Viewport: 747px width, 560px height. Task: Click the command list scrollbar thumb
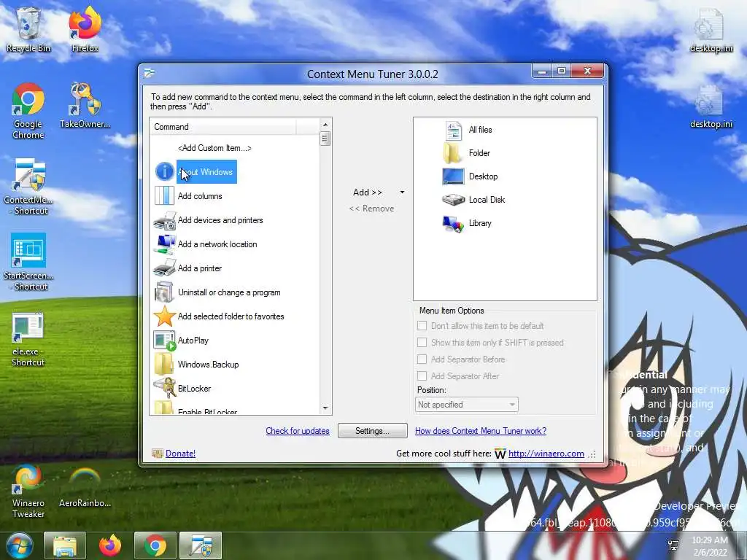[325, 139]
